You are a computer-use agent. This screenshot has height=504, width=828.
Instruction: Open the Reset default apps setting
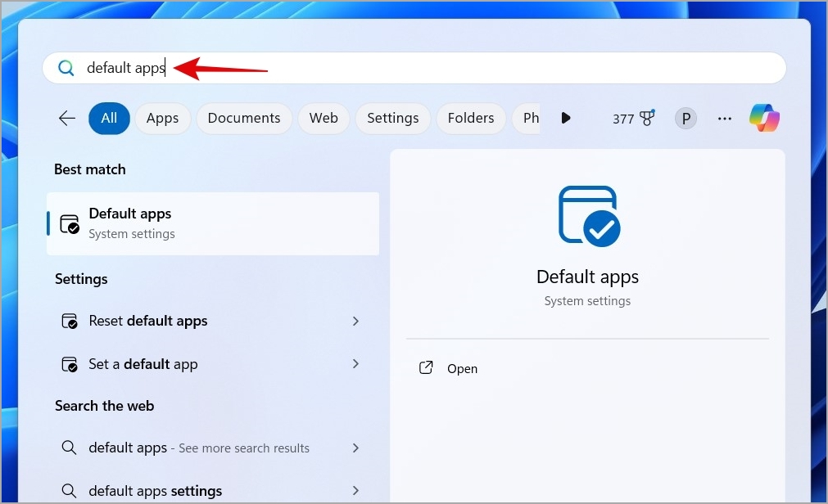[213, 321]
